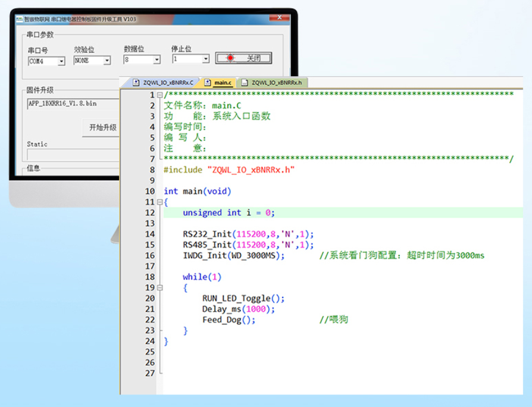532x407 pixels.
Task: Open the 效验位 NONE dropdown
Action: tap(107, 61)
